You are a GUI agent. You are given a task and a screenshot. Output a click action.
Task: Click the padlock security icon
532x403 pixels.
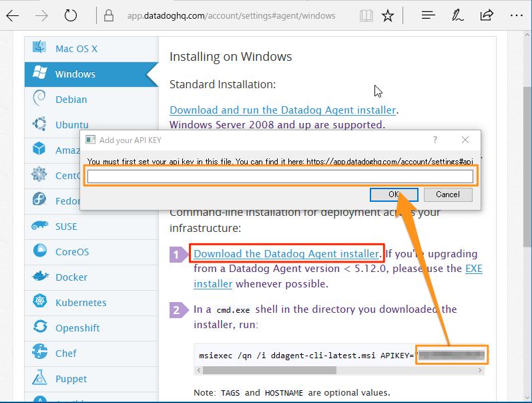109,15
